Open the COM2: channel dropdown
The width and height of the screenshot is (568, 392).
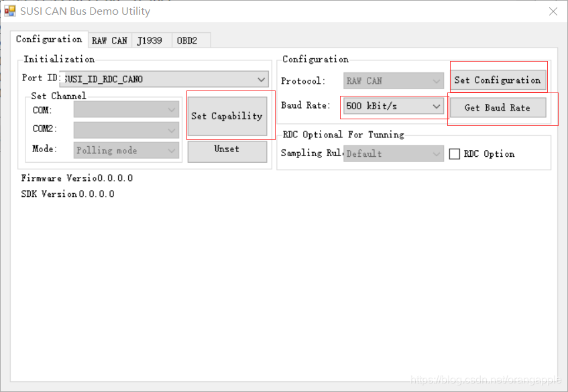pyautogui.click(x=126, y=130)
